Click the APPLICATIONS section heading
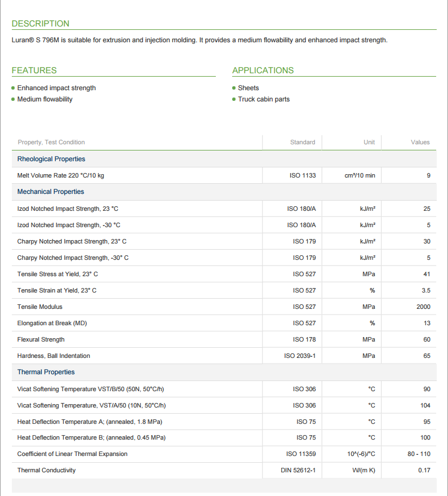 [263, 70]
